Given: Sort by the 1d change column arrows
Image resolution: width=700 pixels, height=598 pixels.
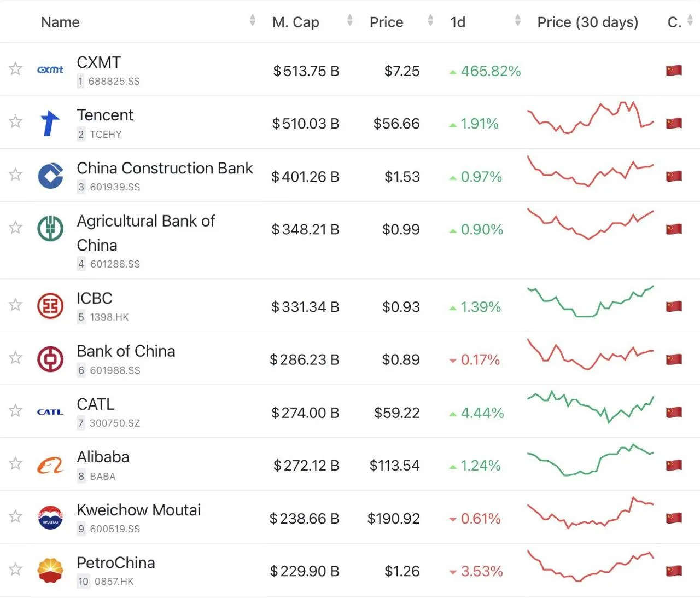Looking at the screenshot, I should [x=517, y=21].
